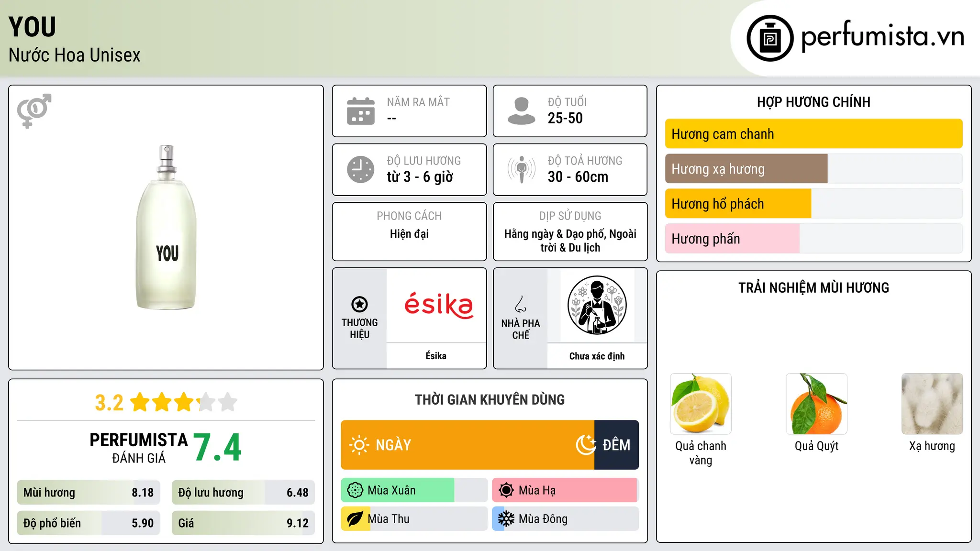Click the Độ lưu hương 6.48 score row

(244, 493)
